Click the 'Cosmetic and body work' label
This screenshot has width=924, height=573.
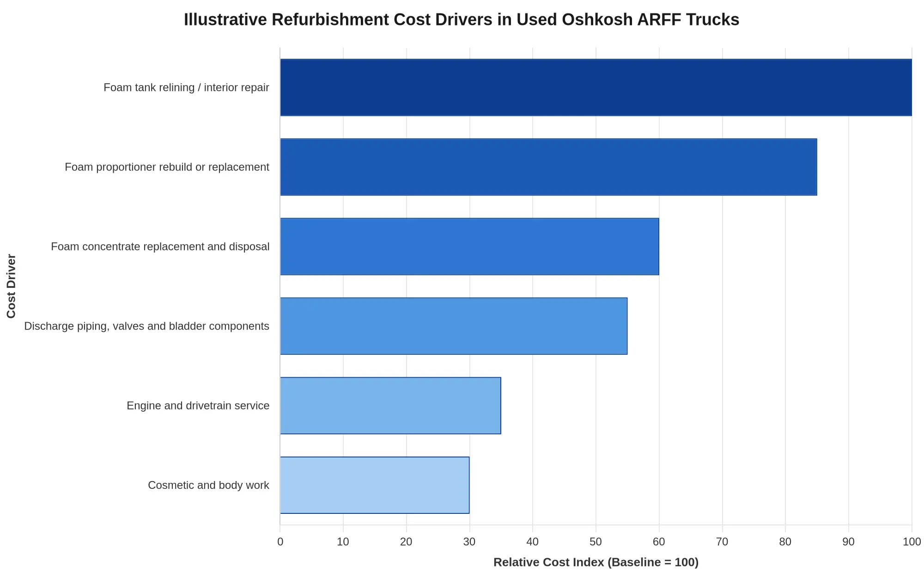(x=208, y=485)
